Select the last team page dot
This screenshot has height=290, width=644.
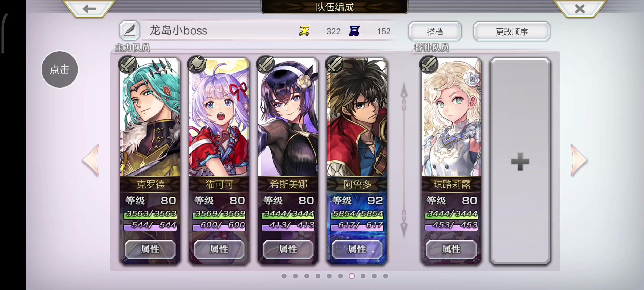[386, 276]
